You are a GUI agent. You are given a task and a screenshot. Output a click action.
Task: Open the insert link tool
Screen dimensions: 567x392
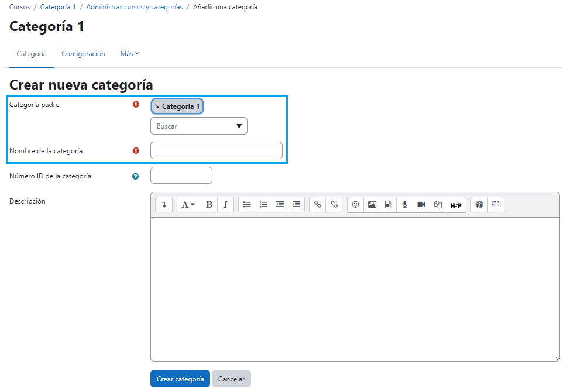click(x=318, y=204)
